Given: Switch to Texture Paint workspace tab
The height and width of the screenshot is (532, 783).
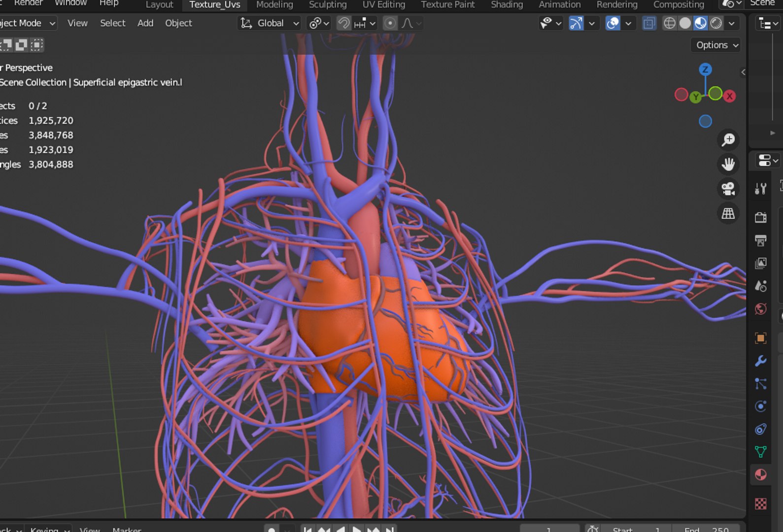Looking at the screenshot, I should point(448,4).
